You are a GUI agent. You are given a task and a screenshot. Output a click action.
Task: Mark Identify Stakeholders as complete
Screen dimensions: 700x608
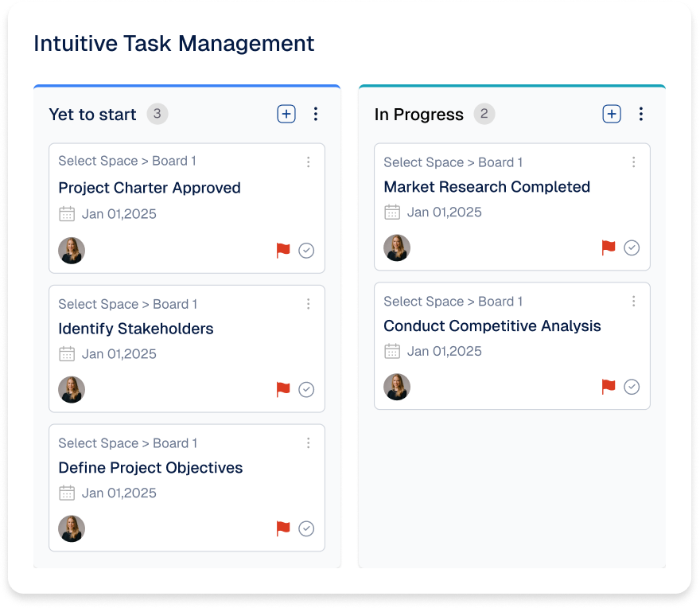tap(306, 389)
